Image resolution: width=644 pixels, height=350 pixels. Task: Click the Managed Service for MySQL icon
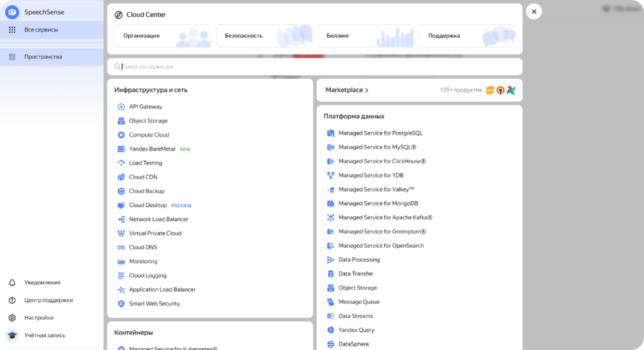click(330, 147)
